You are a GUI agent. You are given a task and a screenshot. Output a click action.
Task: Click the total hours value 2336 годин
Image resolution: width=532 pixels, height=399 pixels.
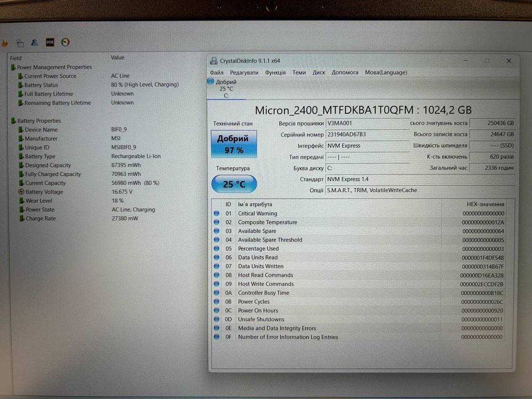493,168
